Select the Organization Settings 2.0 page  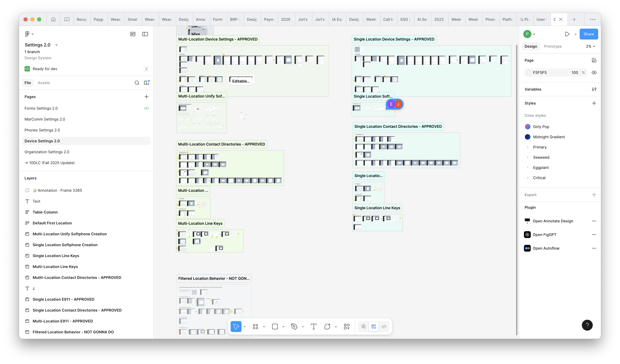tap(47, 152)
